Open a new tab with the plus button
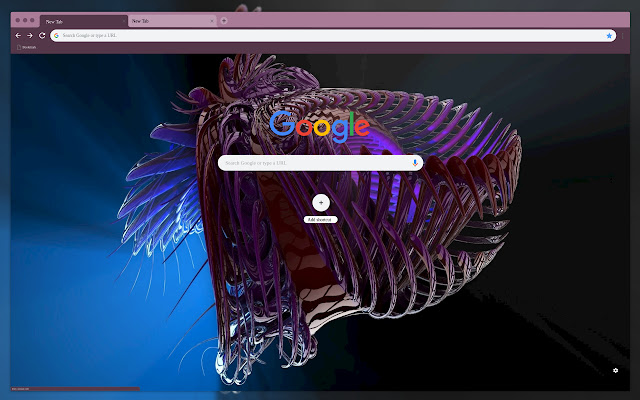 coord(224,21)
